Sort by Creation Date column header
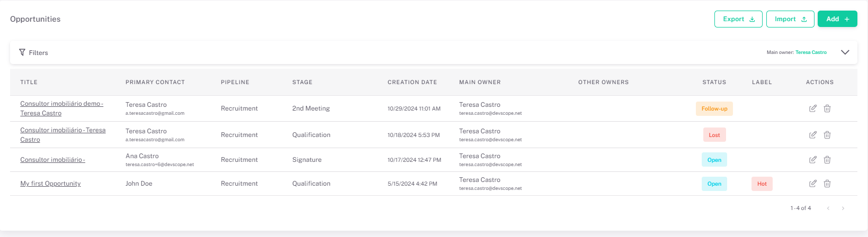 (x=412, y=82)
